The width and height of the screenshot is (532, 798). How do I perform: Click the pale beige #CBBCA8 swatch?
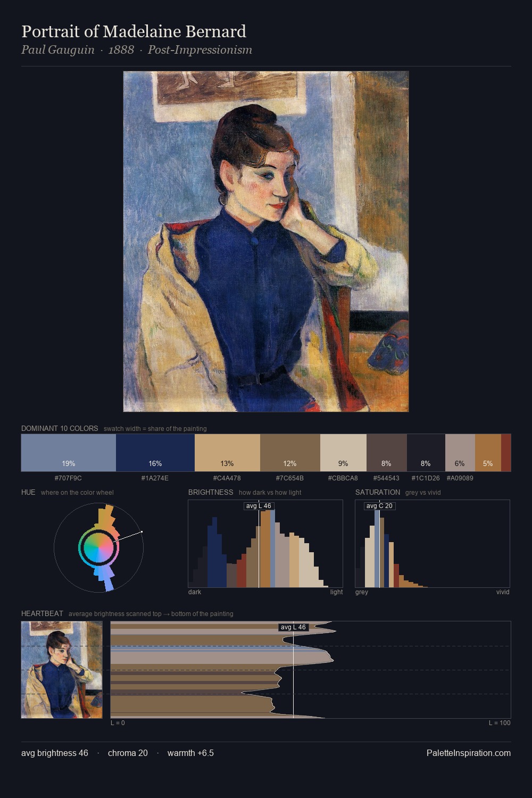343,453
